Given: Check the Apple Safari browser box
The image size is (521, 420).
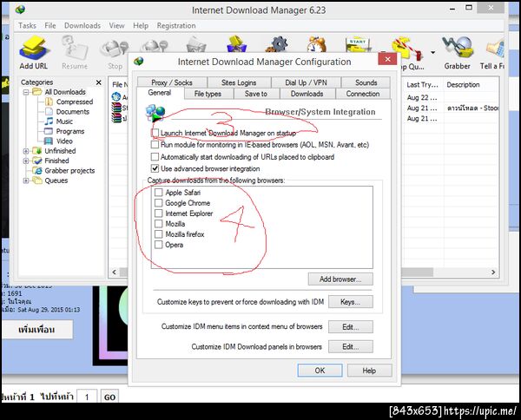Looking at the screenshot, I should (x=159, y=193).
